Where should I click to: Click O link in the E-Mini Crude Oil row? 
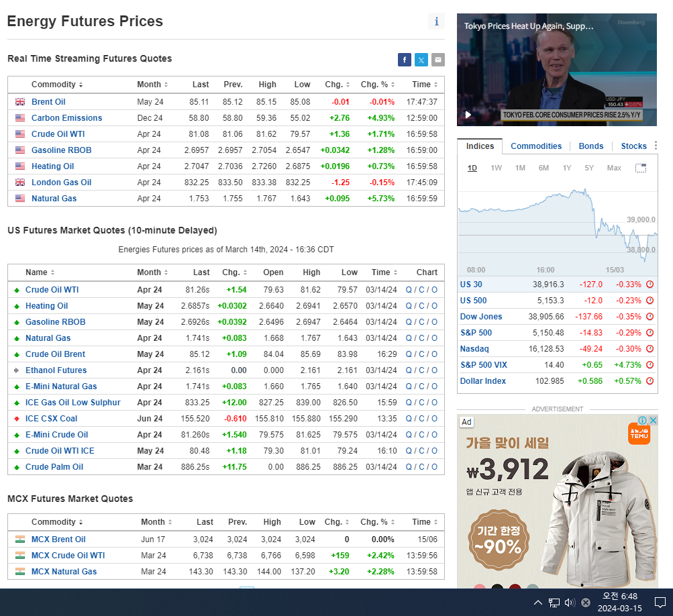click(x=434, y=435)
